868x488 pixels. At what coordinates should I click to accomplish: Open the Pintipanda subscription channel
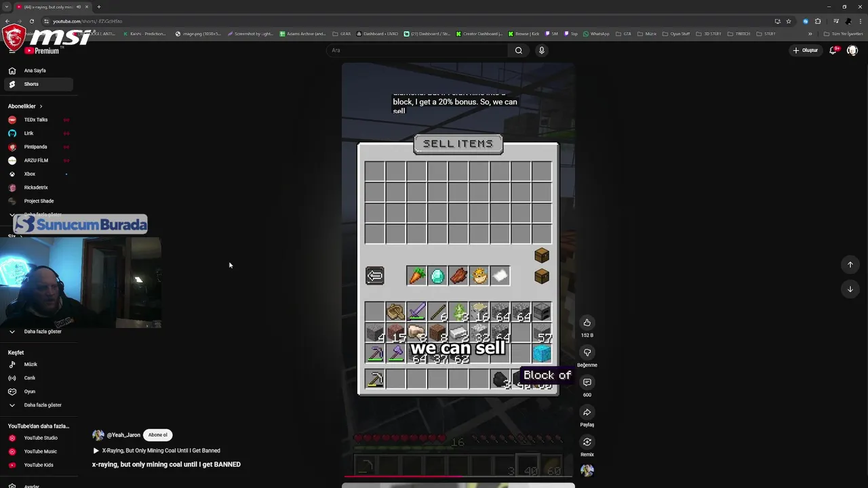click(x=37, y=147)
